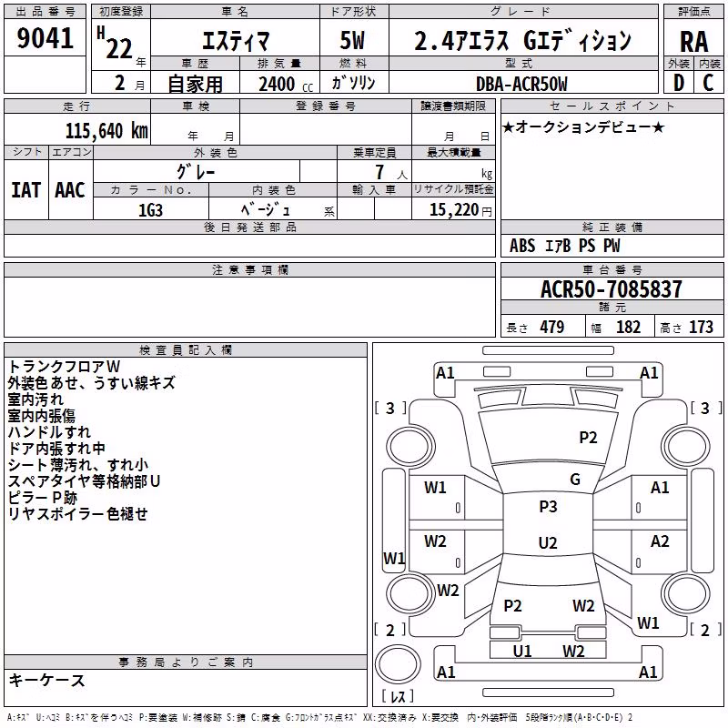Click the 検査員記入欄 header
The height and width of the screenshot is (728, 728).
tap(186, 350)
